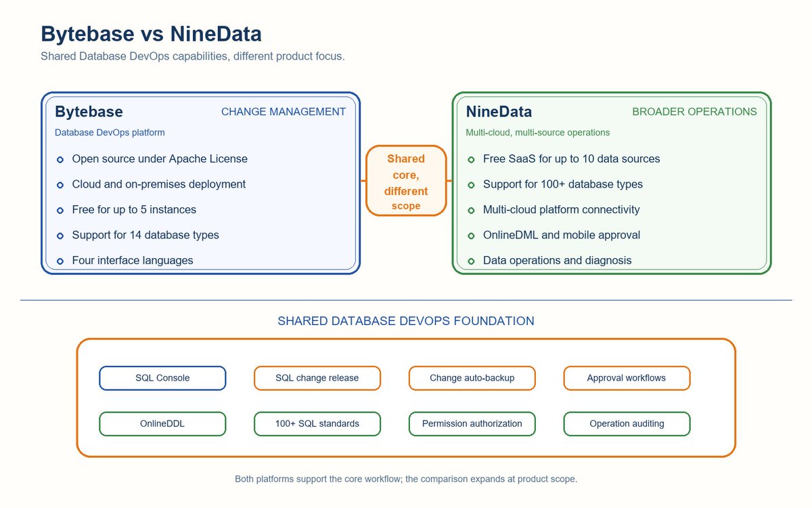Click 'Multi-cloud platform connectivity'
The image size is (812, 508).
click(x=562, y=210)
